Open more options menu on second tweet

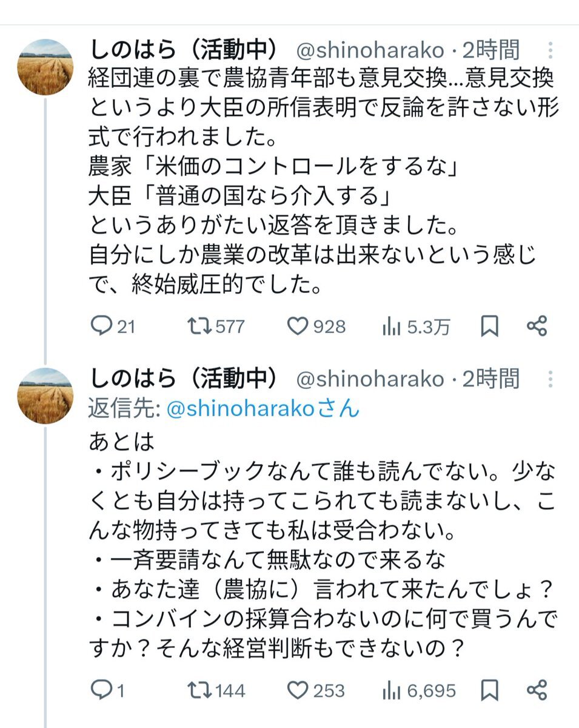coord(550,379)
